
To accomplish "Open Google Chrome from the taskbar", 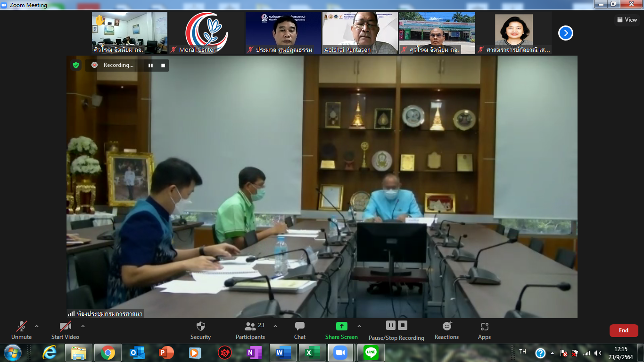I will click(x=107, y=353).
